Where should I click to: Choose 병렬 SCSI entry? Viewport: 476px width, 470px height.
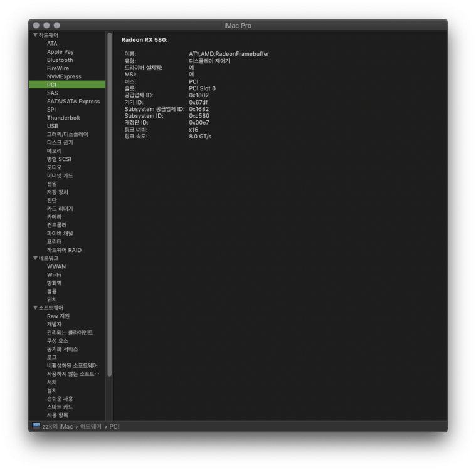59,159
